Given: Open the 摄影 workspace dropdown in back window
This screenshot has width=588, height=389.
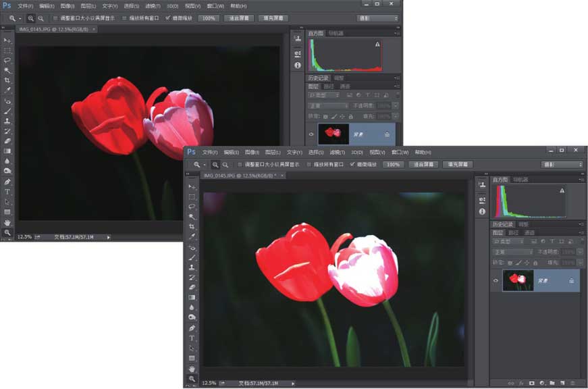Looking at the screenshot, I should (x=377, y=18).
